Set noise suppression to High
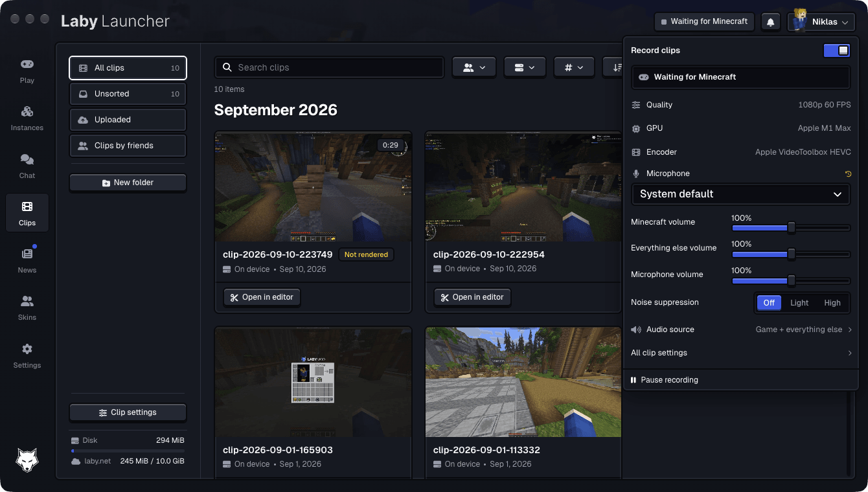The height and width of the screenshot is (492, 868). coord(832,303)
